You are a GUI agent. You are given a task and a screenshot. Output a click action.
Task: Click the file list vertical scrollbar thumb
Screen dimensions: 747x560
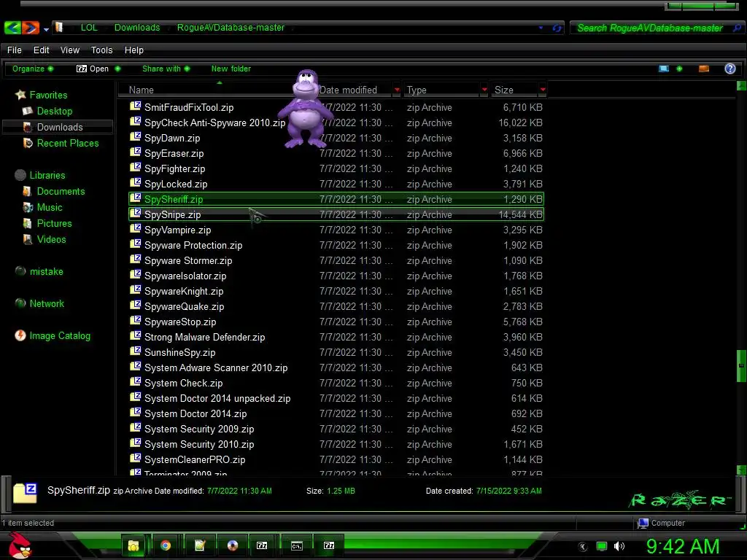click(741, 366)
